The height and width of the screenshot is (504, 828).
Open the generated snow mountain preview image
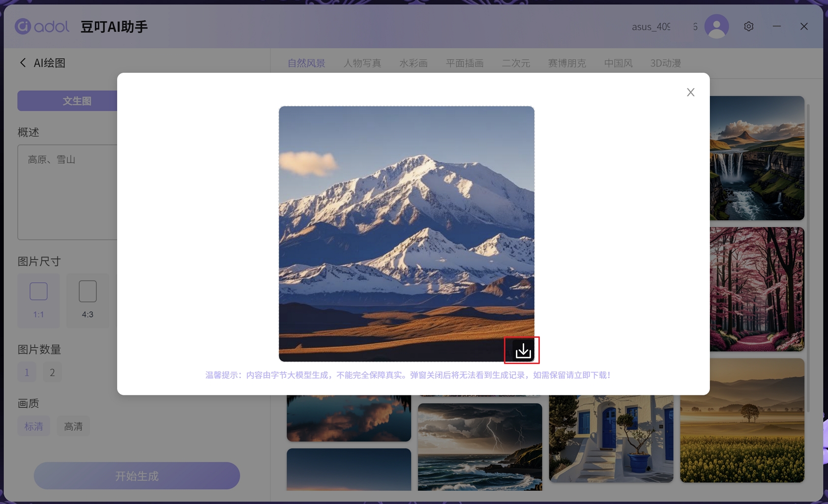click(x=406, y=234)
